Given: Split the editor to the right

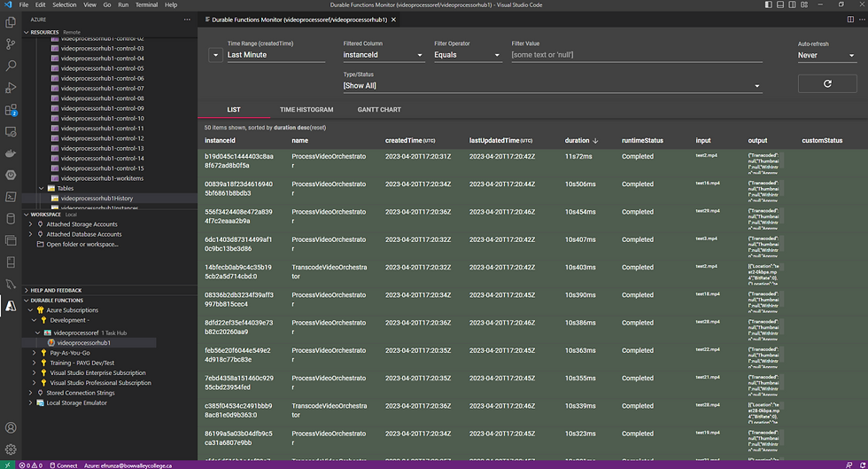Looking at the screenshot, I should pos(850,20).
